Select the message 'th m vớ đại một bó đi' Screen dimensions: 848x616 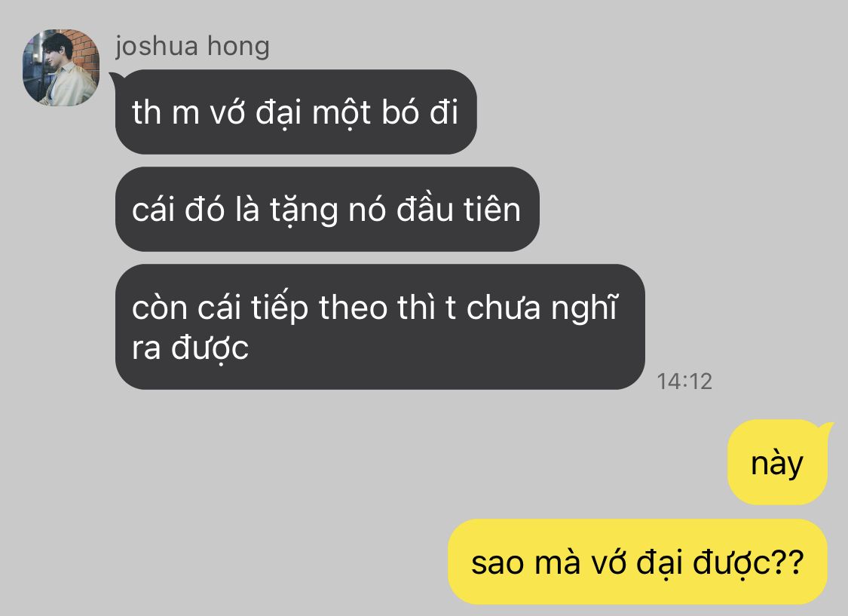[x=295, y=112]
